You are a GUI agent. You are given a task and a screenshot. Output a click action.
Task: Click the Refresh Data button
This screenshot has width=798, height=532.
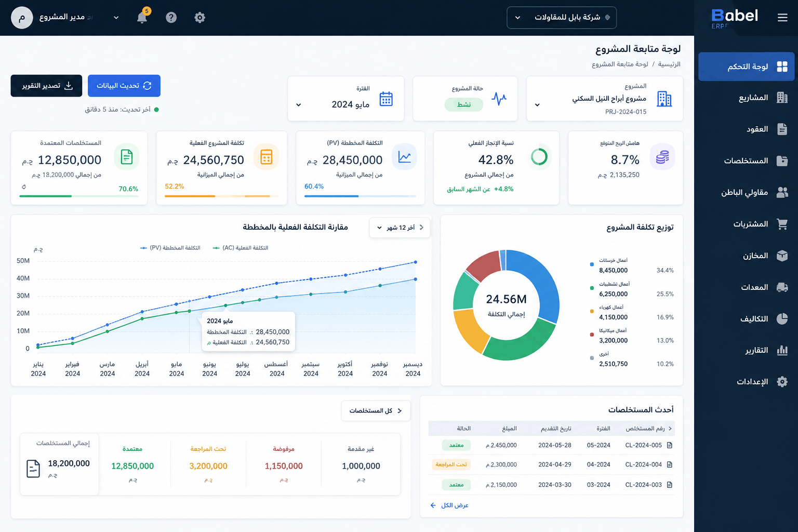click(x=124, y=86)
